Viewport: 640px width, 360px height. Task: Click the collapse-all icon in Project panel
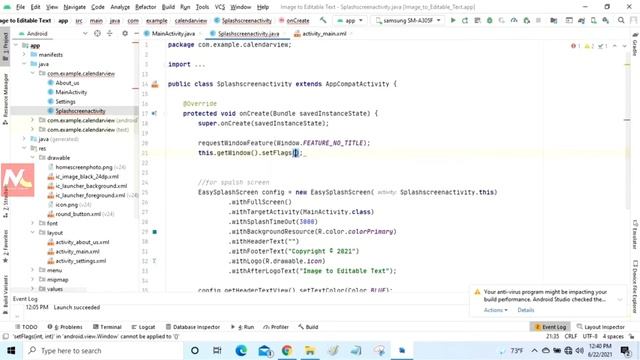(x=109, y=33)
